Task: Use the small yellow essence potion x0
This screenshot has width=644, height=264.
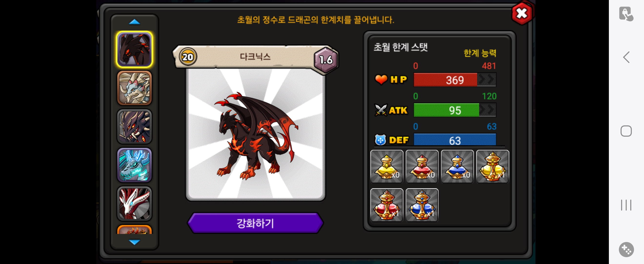Action: click(386, 166)
